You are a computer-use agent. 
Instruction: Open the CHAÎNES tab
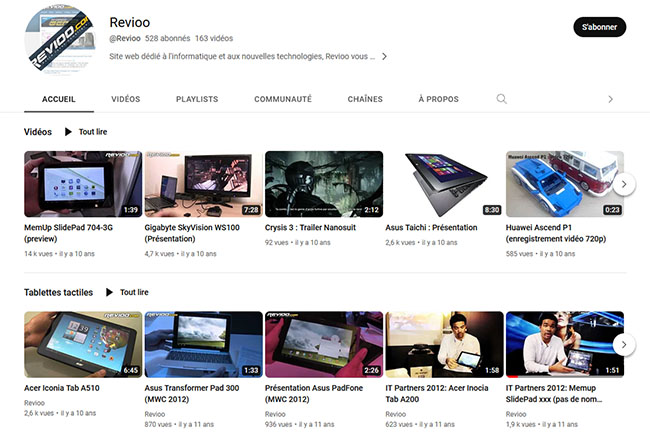pyautogui.click(x=365, y=99)
